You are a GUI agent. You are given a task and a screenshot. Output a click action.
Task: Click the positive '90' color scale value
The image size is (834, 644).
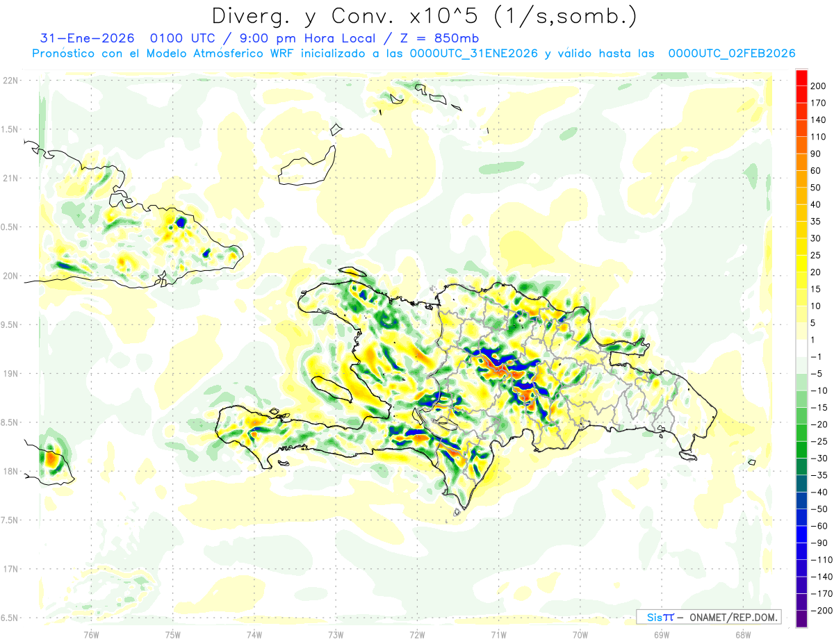click(x=817, y=154)
